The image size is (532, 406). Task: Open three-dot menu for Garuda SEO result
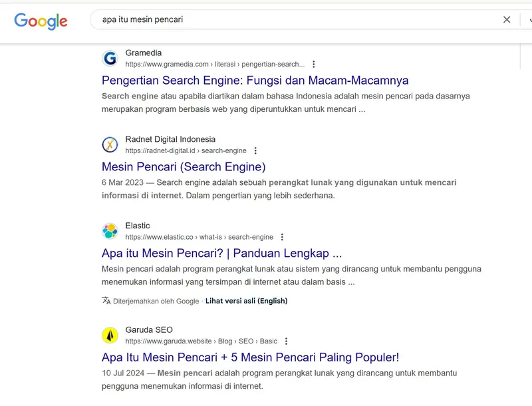click(x=287, y=341)
